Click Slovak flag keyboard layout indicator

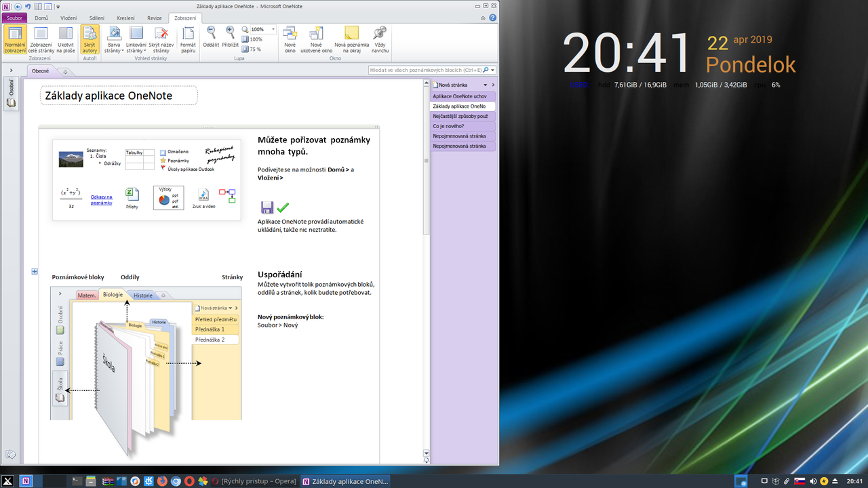pyautogui.click(x=800, y=481)
